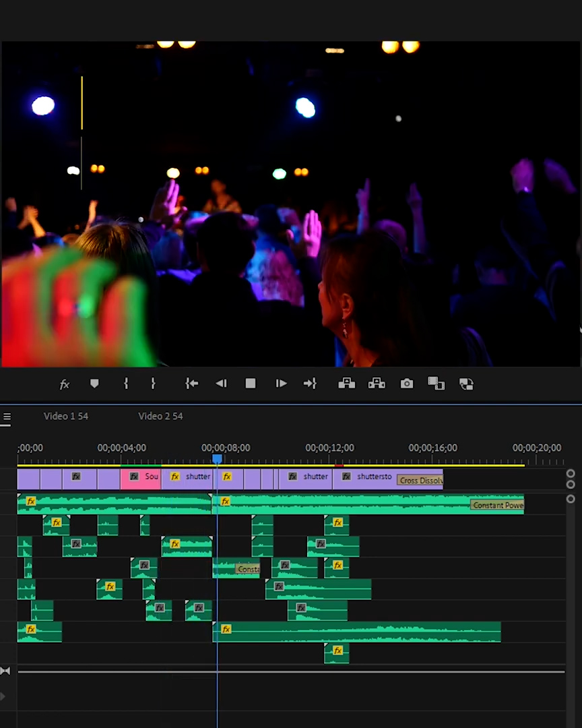Image resolution: width=582 pixels, height=728 pixels.
Task: Export frame with the camera icon
Action: click(407, 384)
